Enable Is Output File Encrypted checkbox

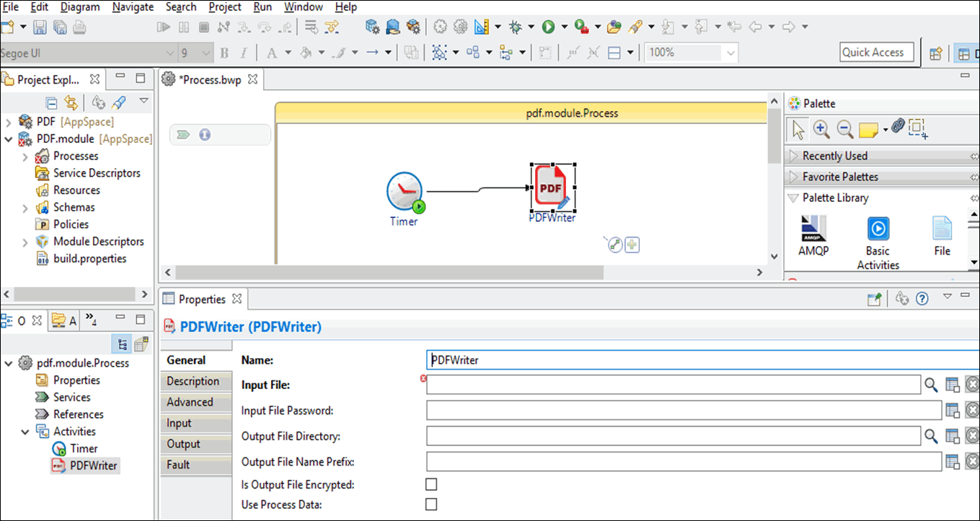(x=431, y=484)
